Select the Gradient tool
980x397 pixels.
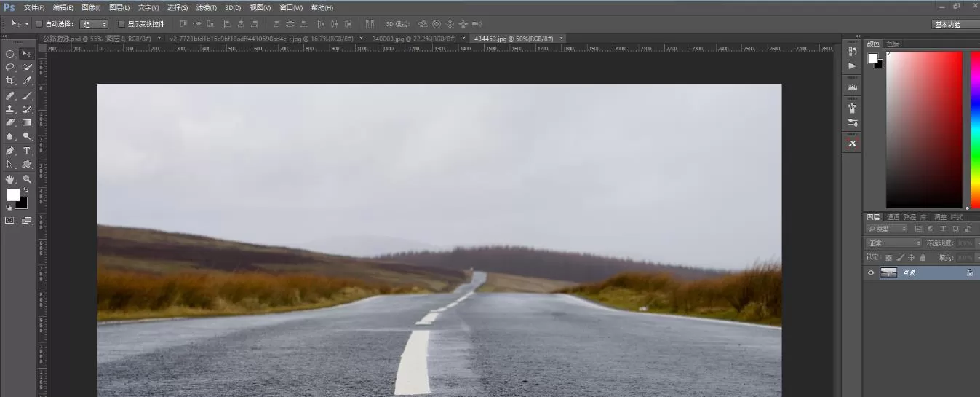tap(27, 122)
